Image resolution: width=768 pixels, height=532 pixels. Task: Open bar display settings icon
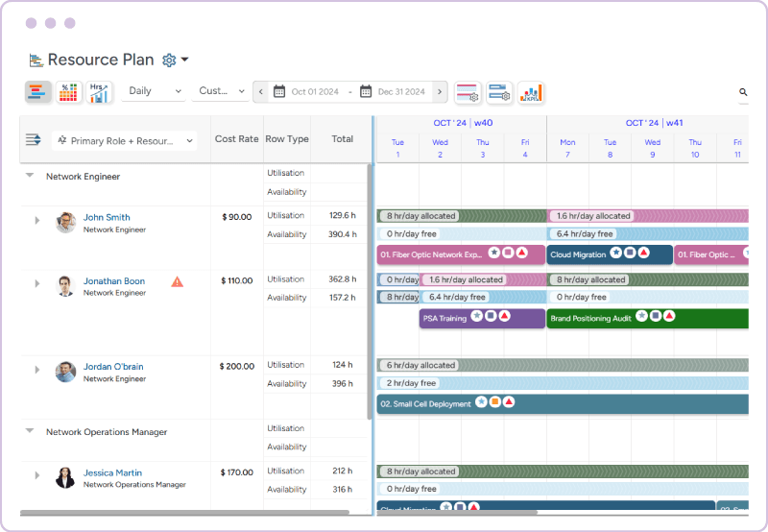[468, 92]
